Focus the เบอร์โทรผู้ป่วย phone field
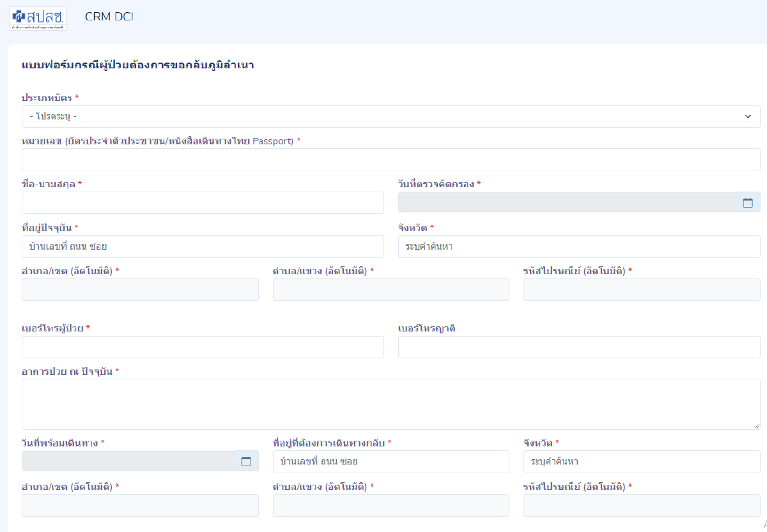Viewport: 767px width, 532px height. pyautogui.click(x=203, y=347)
